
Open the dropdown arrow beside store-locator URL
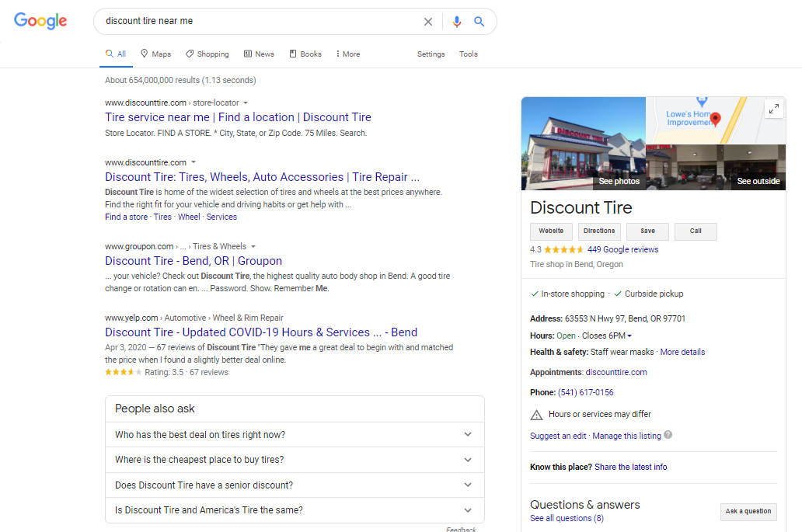pos(246,103)
